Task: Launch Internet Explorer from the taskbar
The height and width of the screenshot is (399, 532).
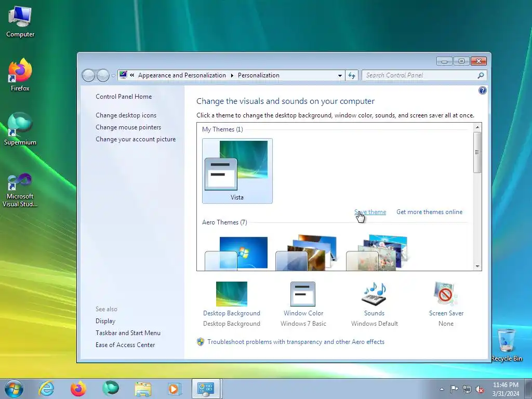Action: 46,389
